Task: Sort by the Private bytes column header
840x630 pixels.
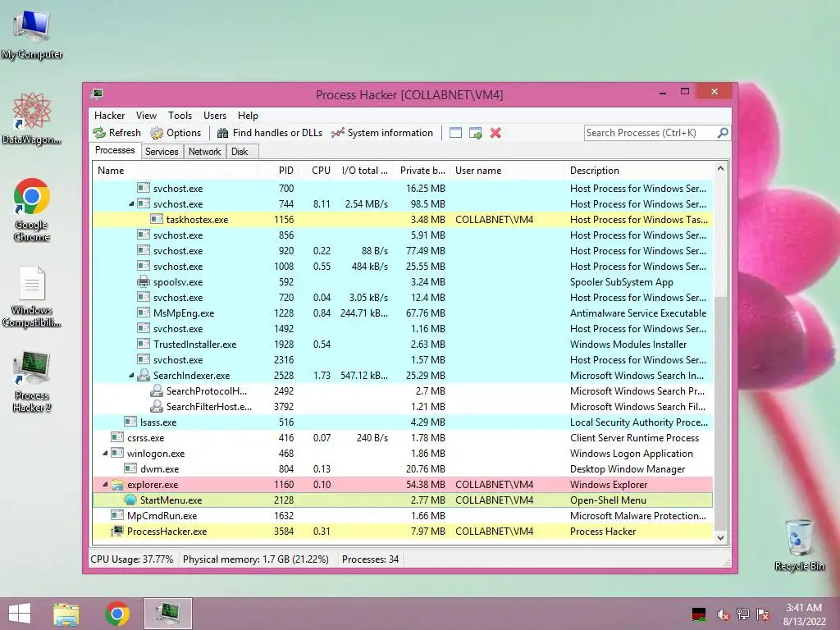Action: click(x=421, y=171)
